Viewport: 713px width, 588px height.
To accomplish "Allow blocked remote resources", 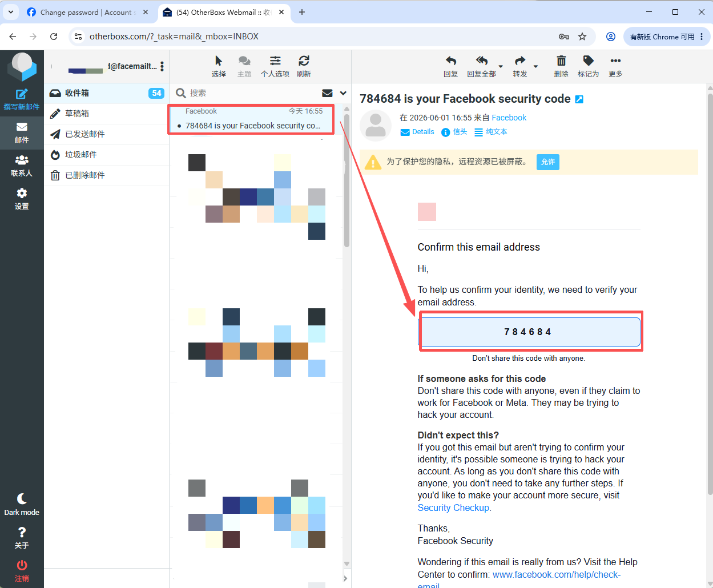I will coord(548,162).
